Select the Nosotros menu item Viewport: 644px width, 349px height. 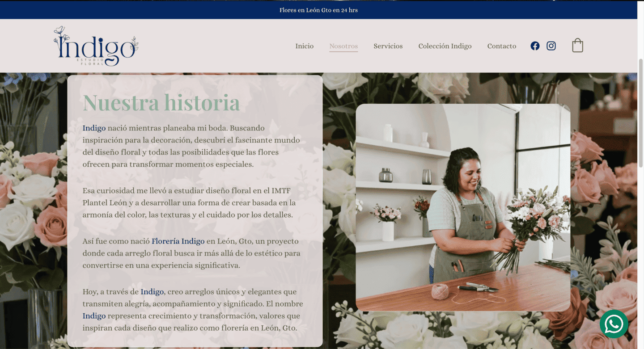[343, 46]
